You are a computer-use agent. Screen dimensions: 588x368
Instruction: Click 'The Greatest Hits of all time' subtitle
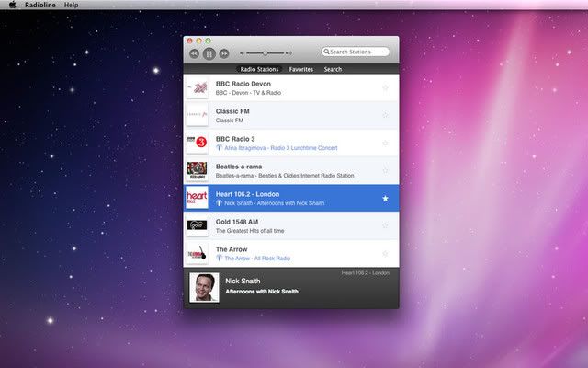(x=250, y=231)
